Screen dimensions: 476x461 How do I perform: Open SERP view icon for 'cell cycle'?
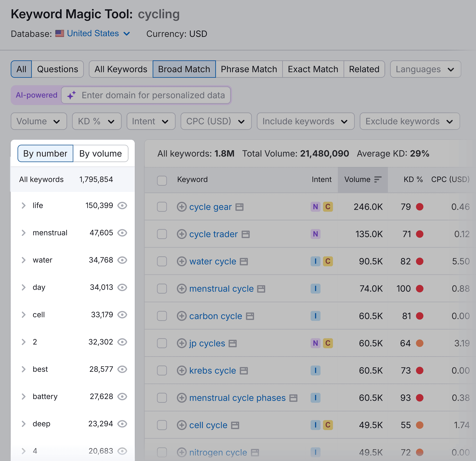coord(235,425)
